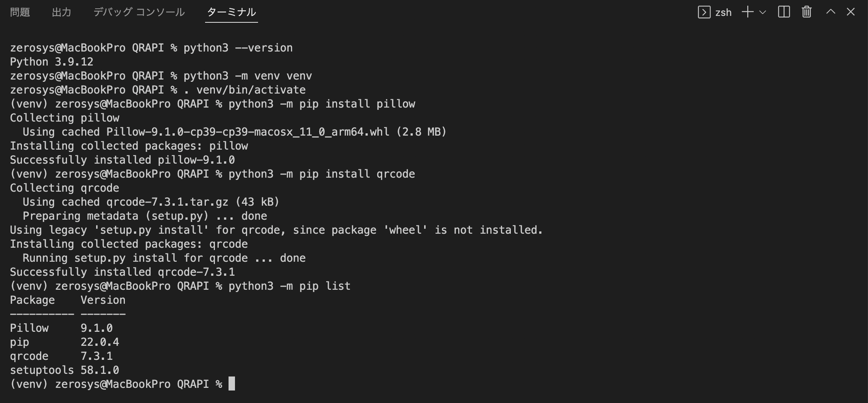
Task: Close the terminal panel
Action: (851, 12)
